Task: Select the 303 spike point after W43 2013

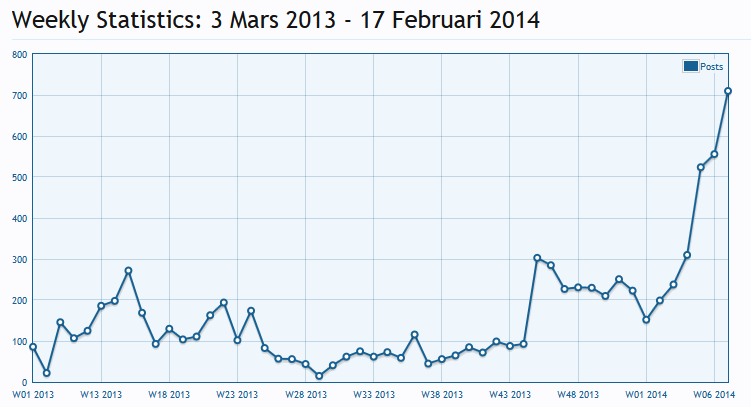Action: pos(537,258)
